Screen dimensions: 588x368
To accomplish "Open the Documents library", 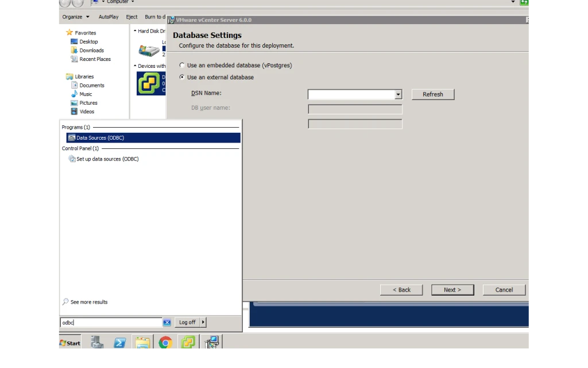I will 92,85.
